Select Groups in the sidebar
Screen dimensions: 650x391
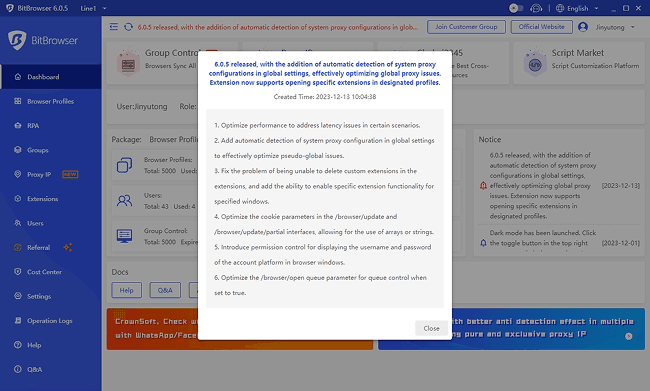pos(51,150)
